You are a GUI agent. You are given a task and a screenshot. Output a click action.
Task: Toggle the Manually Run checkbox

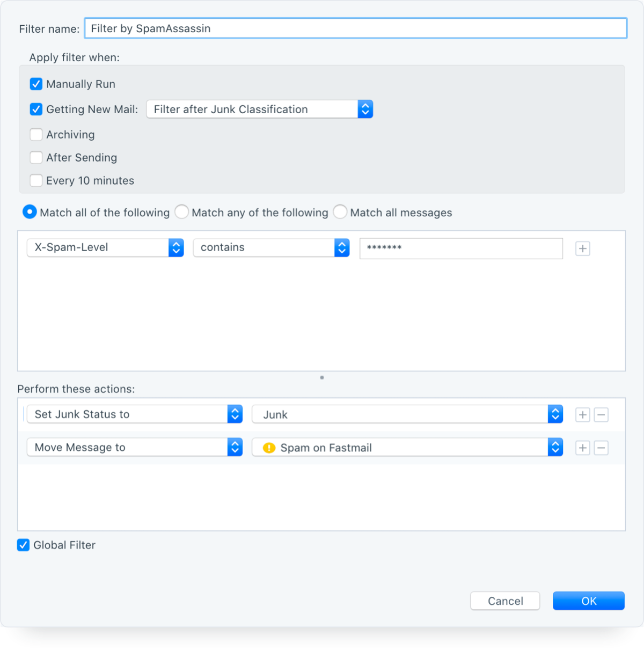point(36,84)
